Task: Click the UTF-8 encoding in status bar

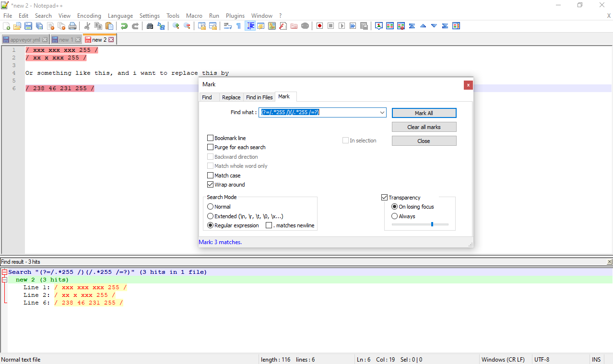Action: pyautogui.click(x=542, y=360)
